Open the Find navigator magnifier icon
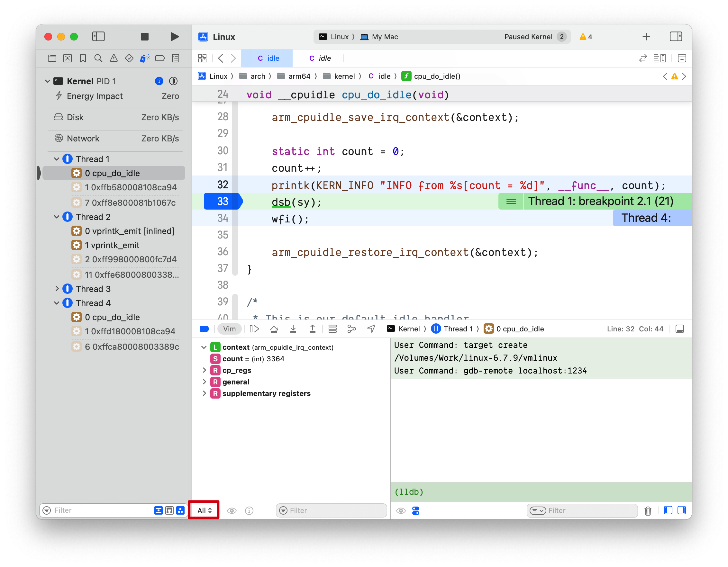The image size is (728, 567). [98, 58]
